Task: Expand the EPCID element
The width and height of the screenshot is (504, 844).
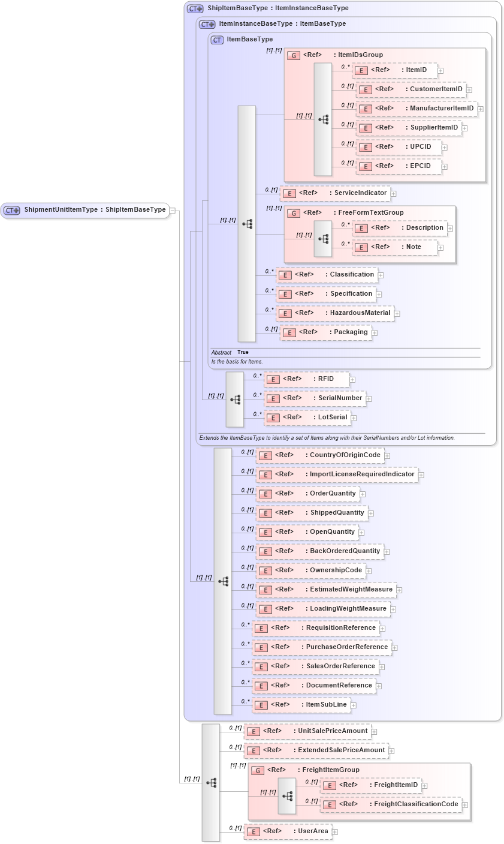Action: pyautogui.click(x=444, y=166)
